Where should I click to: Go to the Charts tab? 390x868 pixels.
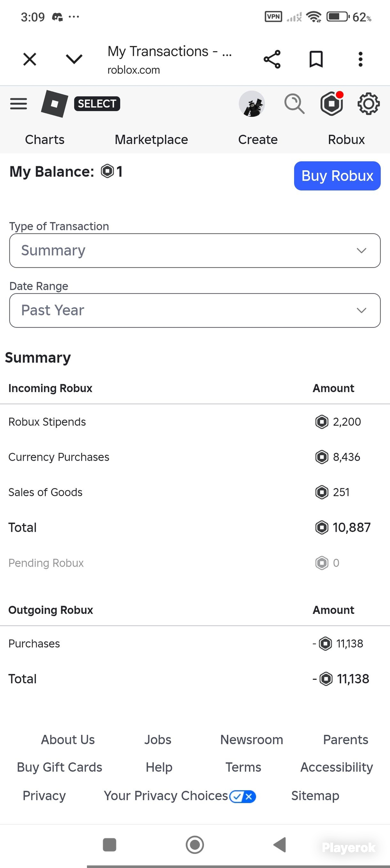click(x=45, y=139)
